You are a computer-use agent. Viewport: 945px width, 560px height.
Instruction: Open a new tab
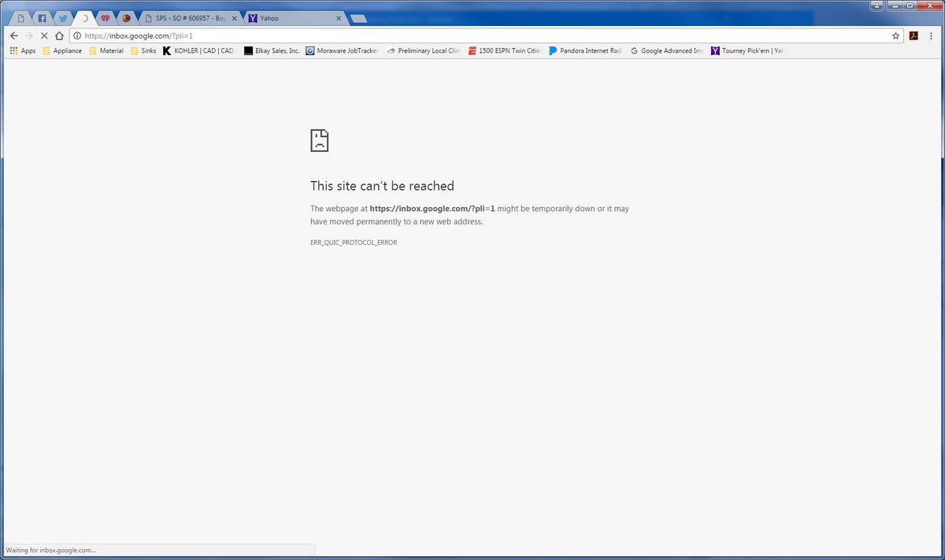(358, 19)
